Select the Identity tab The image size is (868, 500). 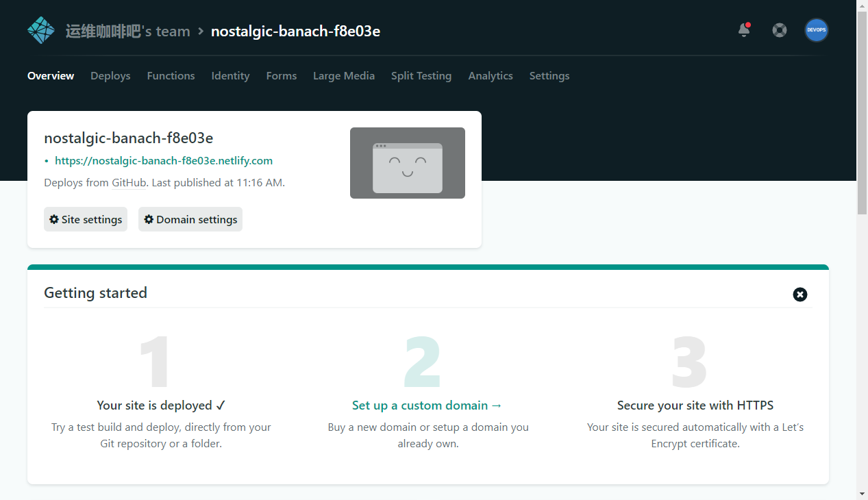(x=230, y=76)
